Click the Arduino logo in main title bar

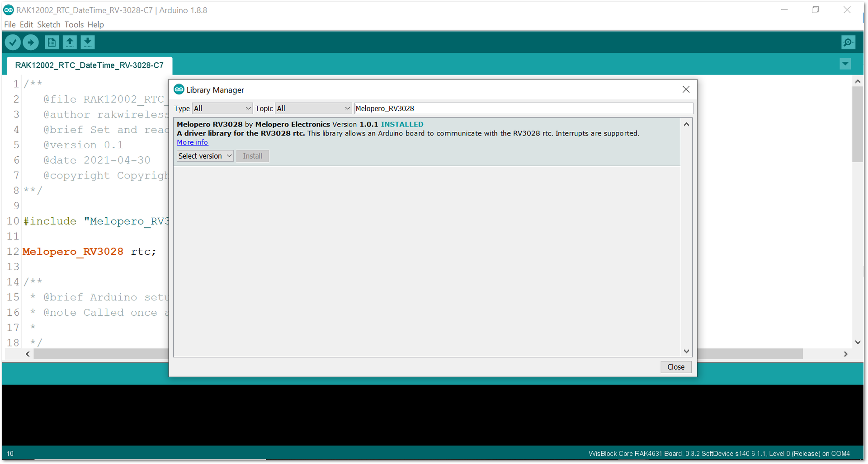[9, 10]
